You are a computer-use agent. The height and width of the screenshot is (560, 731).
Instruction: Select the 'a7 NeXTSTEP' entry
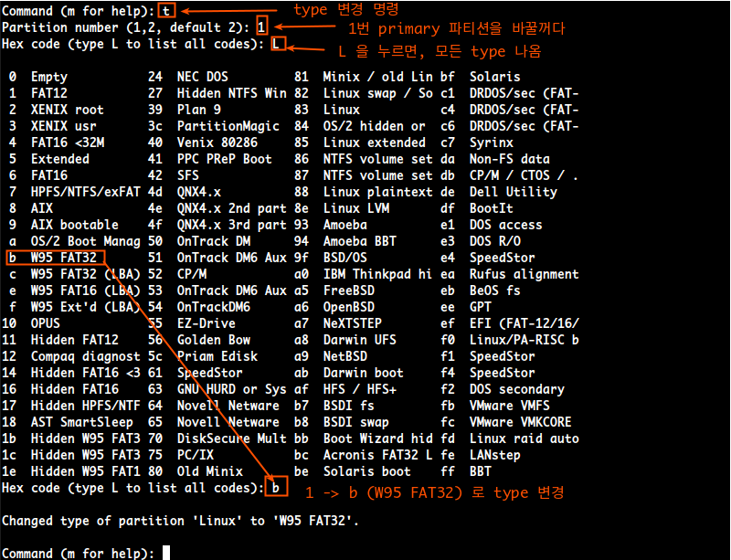point(338,323)
